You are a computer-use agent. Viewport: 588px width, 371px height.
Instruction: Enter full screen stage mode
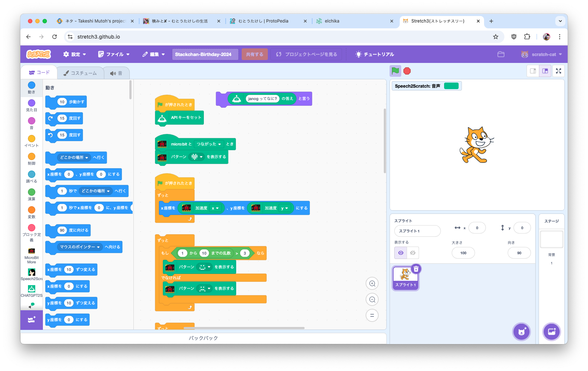point(559,71)
